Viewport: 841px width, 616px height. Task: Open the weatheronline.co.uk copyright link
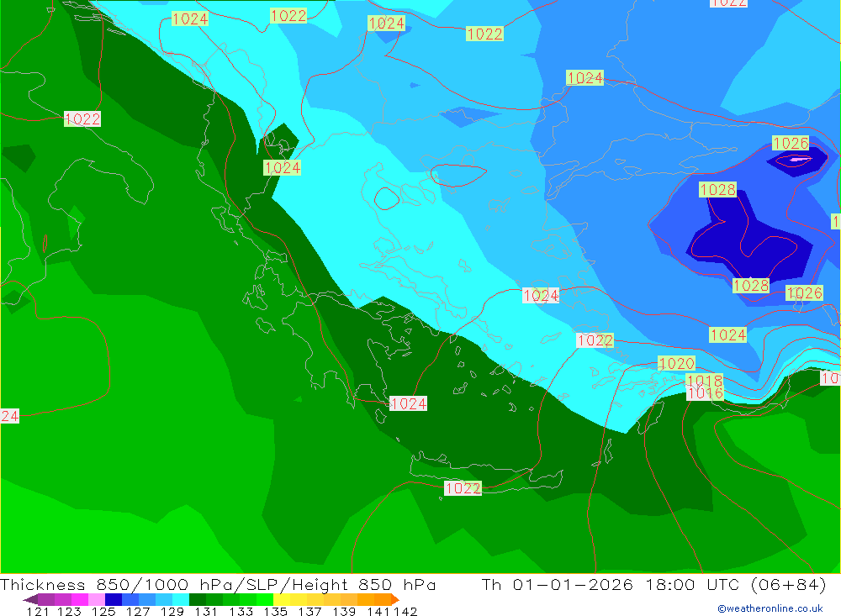pos(770,608)
